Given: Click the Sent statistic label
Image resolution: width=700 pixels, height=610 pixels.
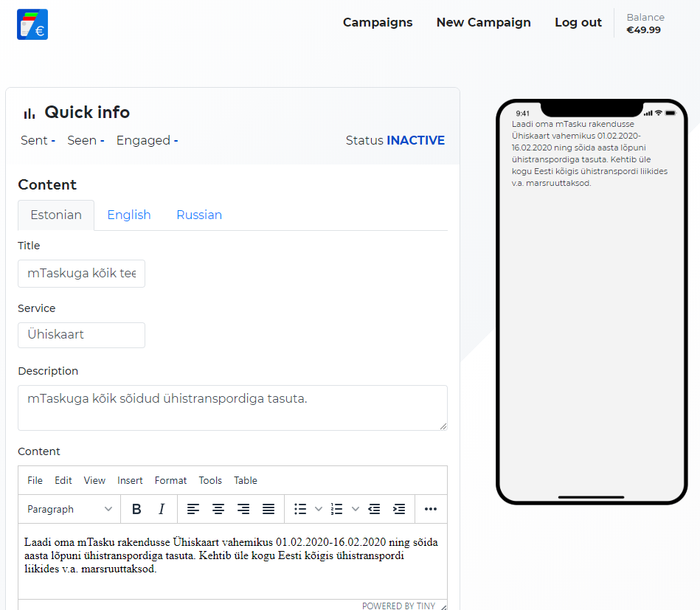Looking at the screenshot, I should click(34, 140).
